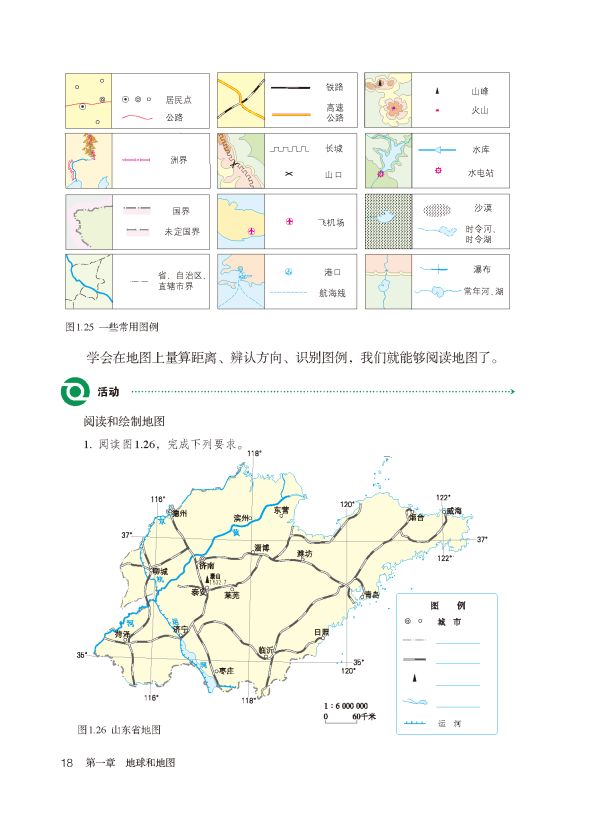Click the 常年河、湖 symbol

tap(439, 292)
